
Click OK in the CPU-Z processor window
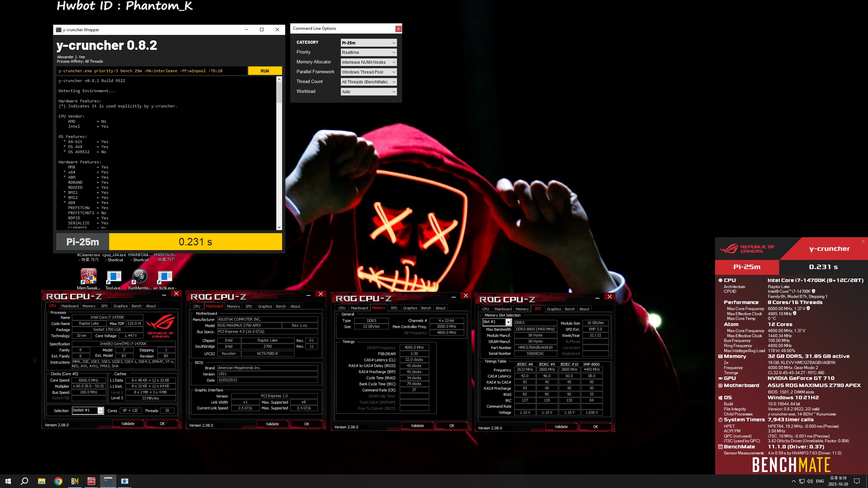click(x=162, y=424)
